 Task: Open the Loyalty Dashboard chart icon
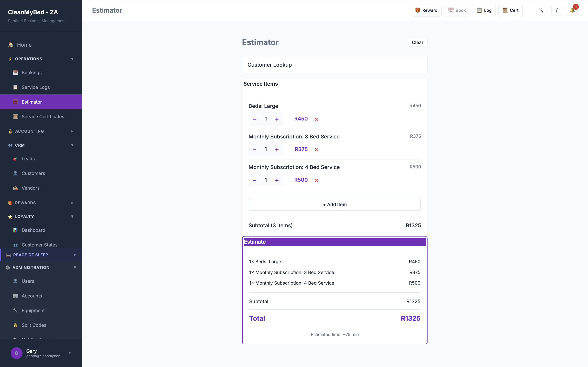(15, 230)
